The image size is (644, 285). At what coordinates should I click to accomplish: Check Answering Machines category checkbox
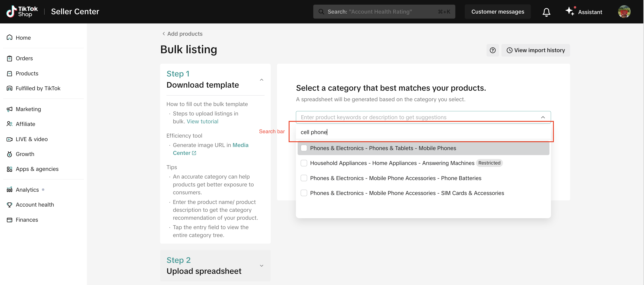304,163
